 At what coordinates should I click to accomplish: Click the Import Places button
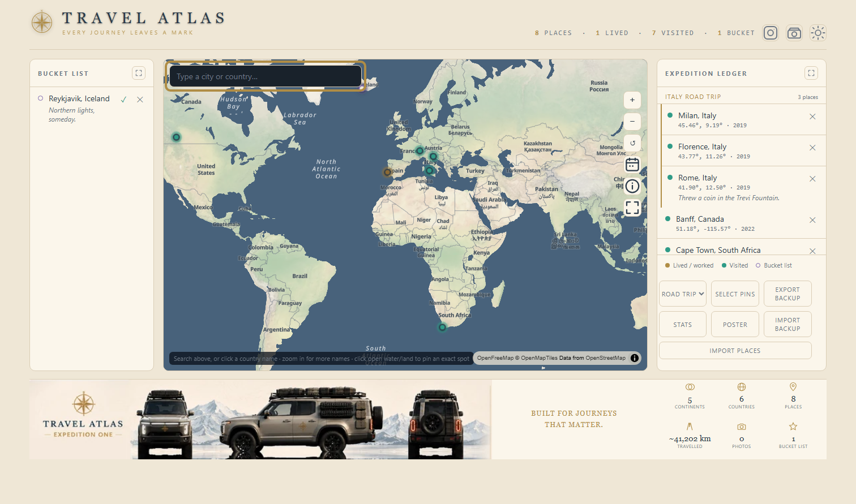(x=735, y=350)
